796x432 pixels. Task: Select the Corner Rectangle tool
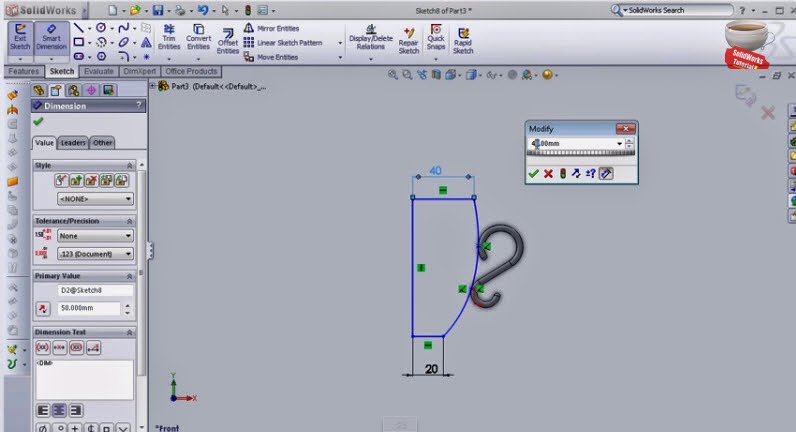click(x=79, y=42)
